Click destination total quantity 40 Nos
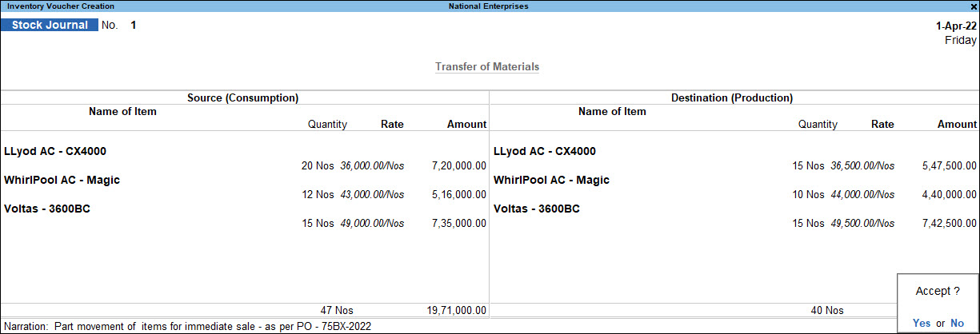The width and height of the screenshot is (980, 334). coord(826,310)
